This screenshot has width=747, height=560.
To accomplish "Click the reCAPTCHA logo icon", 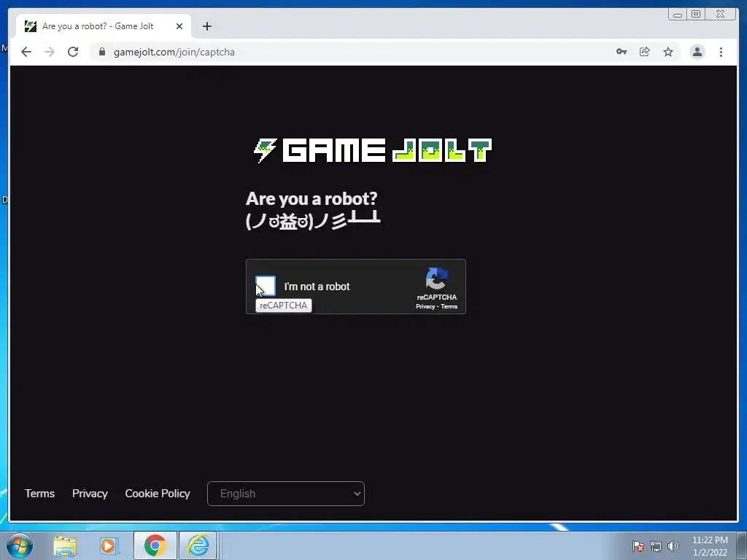I will 436,279.
